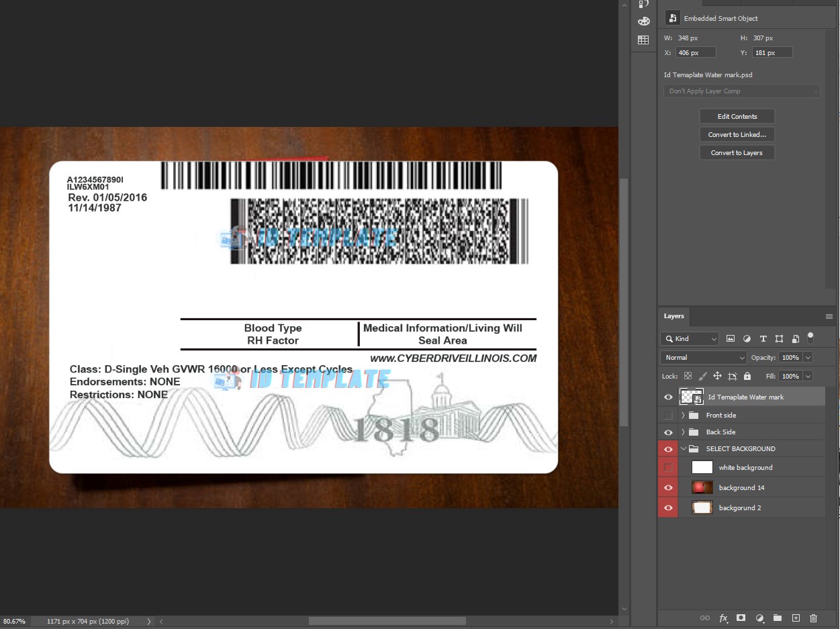Click the vertical canvas scrollbar thumb

[624, 302]
